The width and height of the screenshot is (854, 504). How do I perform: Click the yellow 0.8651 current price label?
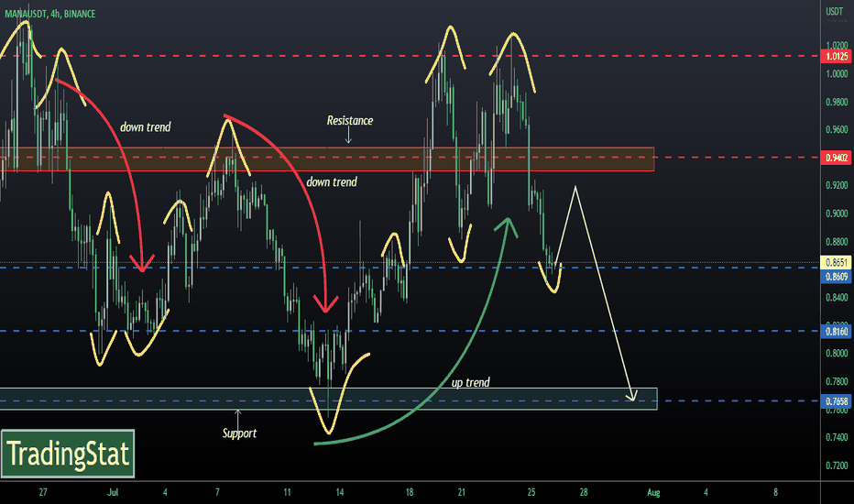pyautogui.click(x=837, y=262)
